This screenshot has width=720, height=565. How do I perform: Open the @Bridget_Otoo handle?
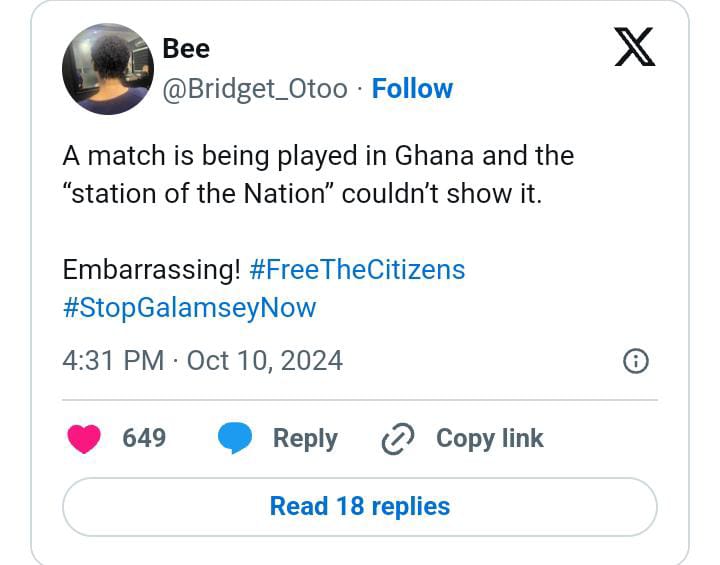255,89
